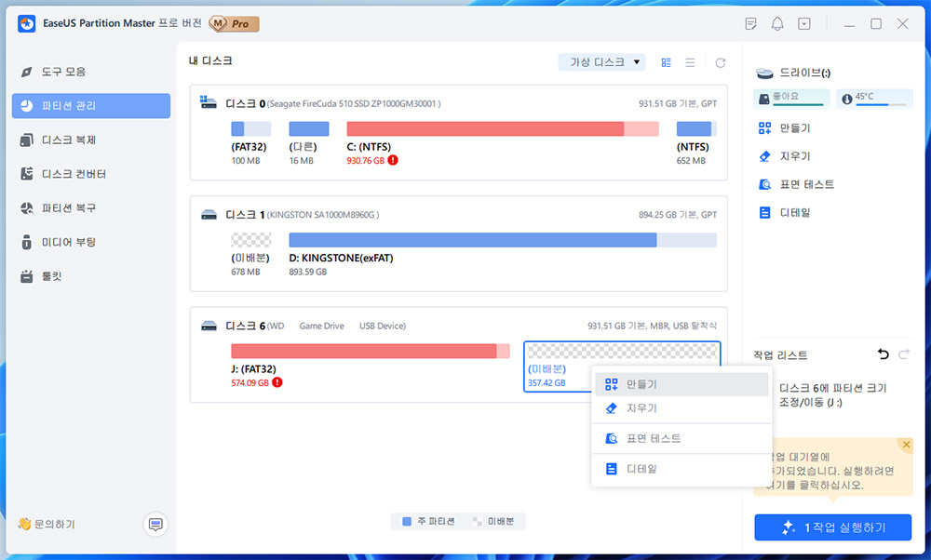Select the 100 MB FAT32 partition bar
Screen dimensions: 931x560
pos(250,128)
